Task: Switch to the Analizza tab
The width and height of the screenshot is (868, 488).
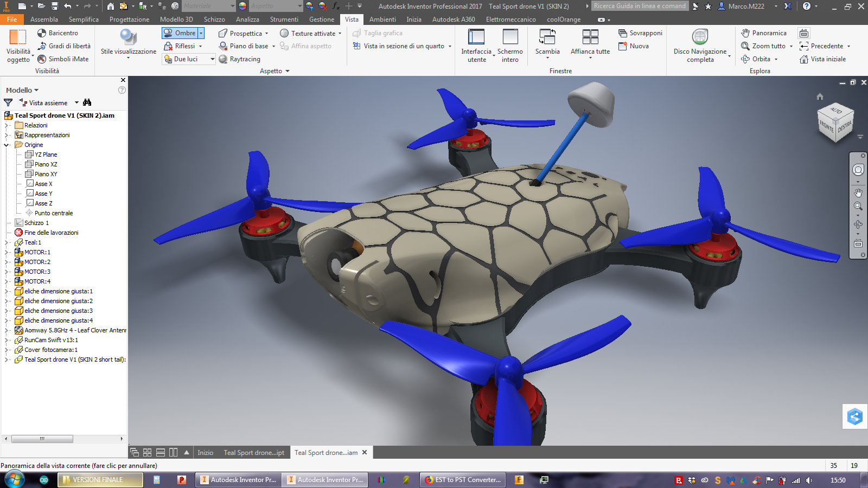Action: point(247,19)
